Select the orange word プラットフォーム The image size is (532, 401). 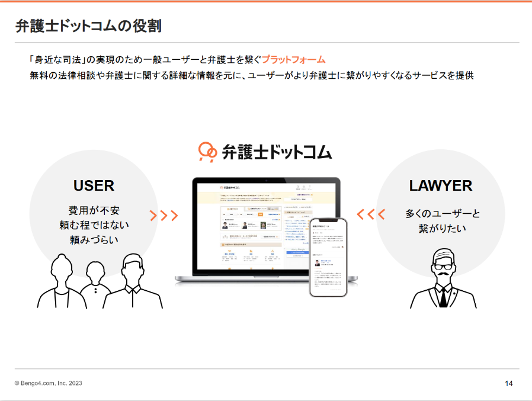click(x=293, y=60)
